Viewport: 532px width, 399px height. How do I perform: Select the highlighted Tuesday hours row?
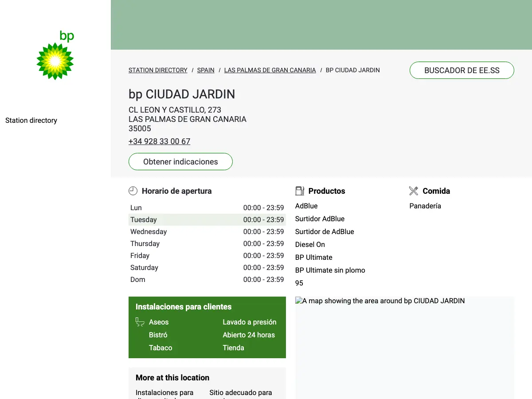pyautogui.click(x=207, y=219)
